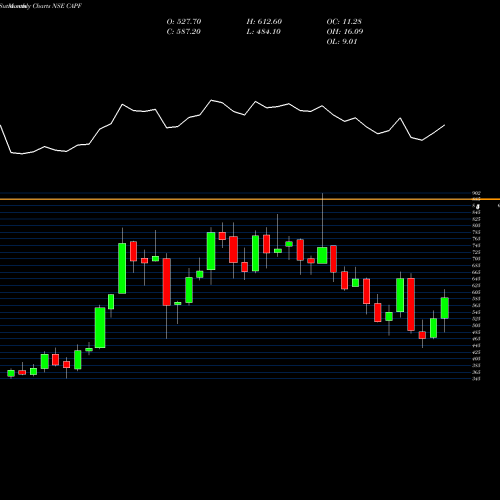Click the 'OL: 9.01' percentage reading

pyautogui.click(x=342, y=42)
